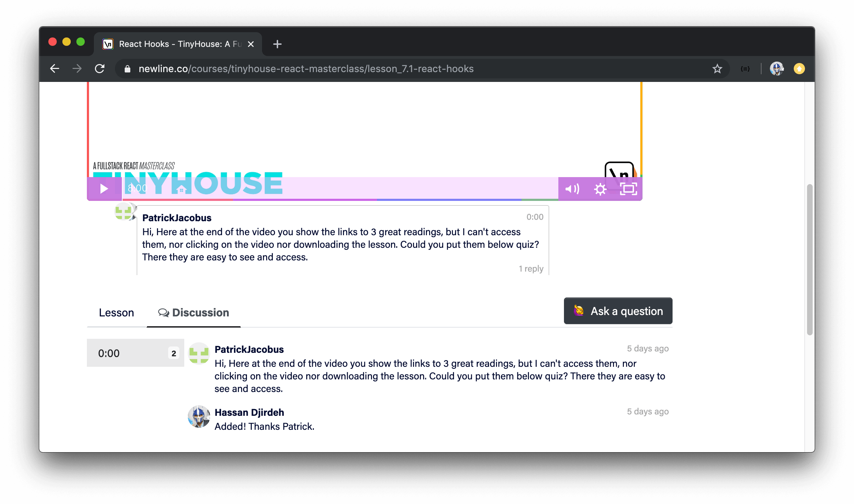854x504 pixels.
Task: Enter video fullscreen mode
Action: point(628,189)
